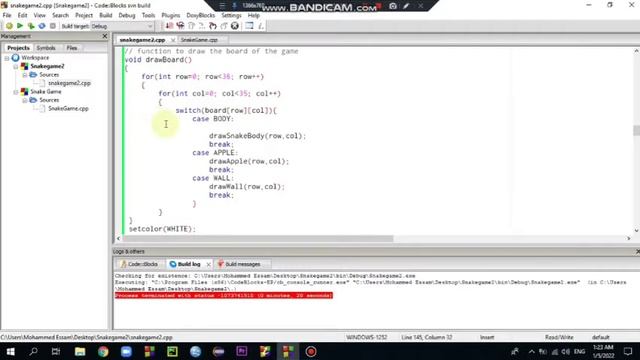This screenshot has width=640, height=360.
Task: Select SnakeGame.cpp in project tree
Action: tap(68, 109)
